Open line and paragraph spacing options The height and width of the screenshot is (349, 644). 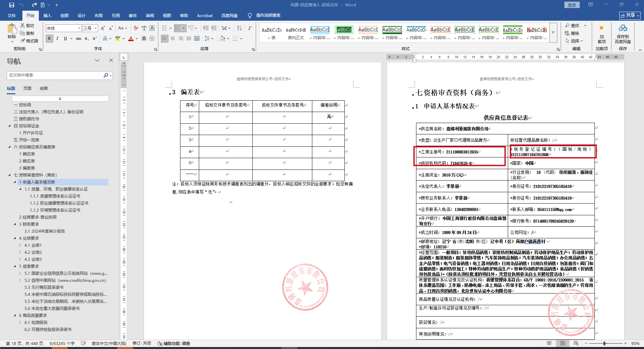click(x=209, y=38)
